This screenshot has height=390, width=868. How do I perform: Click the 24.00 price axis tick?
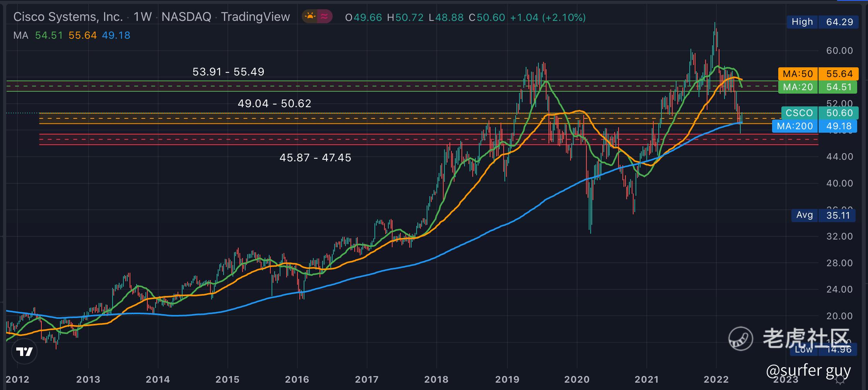click(x=839, y=289)
